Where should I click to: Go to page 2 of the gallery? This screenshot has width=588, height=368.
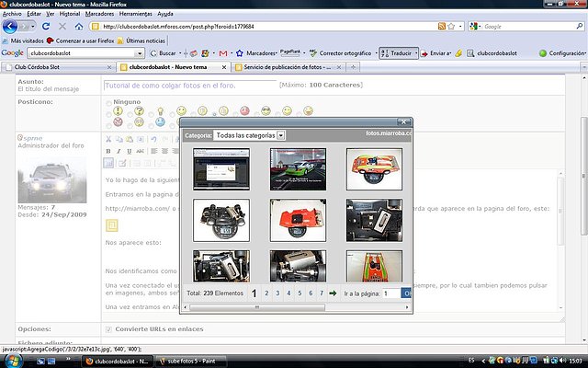[266, 293]
